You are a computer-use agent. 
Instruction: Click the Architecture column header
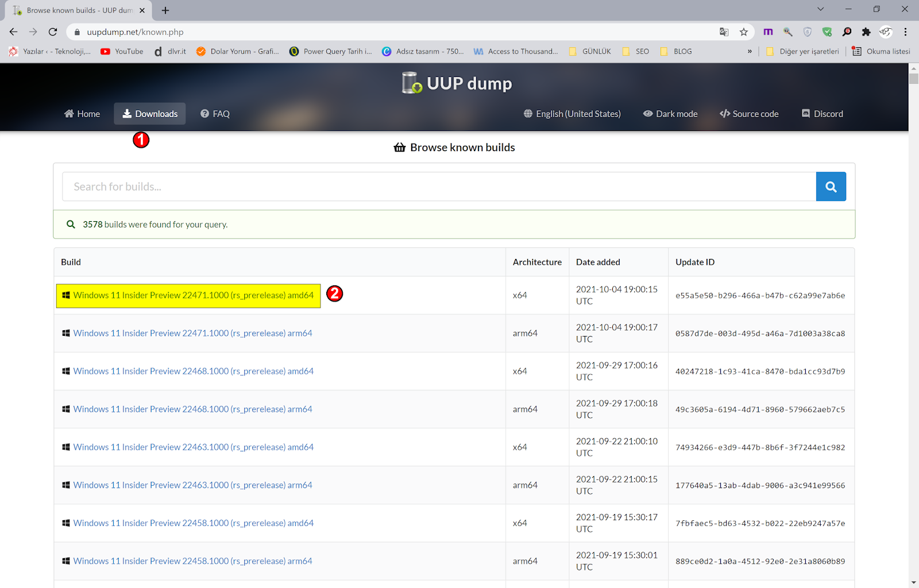[x=537, y=262]
